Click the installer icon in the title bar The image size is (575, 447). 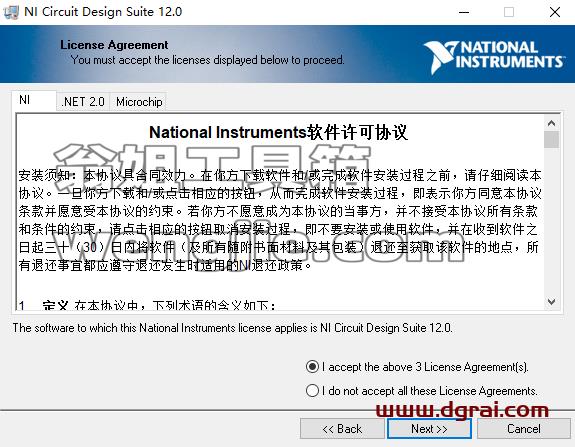click(x=10, y=12)
